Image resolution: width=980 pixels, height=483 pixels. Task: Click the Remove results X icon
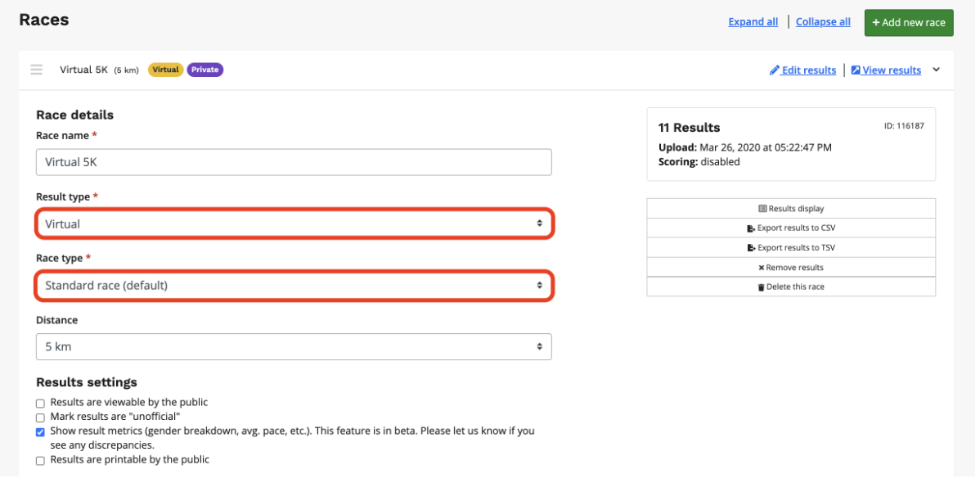coord(761,268)
